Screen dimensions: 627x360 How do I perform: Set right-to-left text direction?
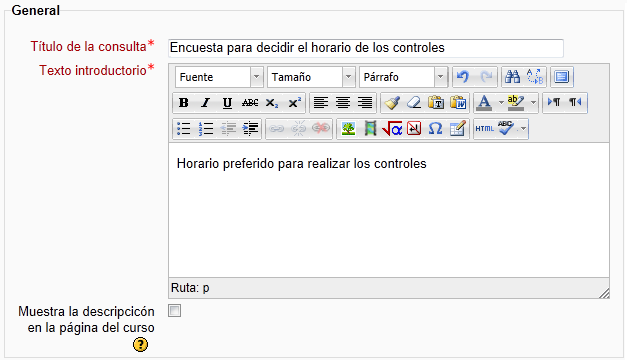[575, 102]
